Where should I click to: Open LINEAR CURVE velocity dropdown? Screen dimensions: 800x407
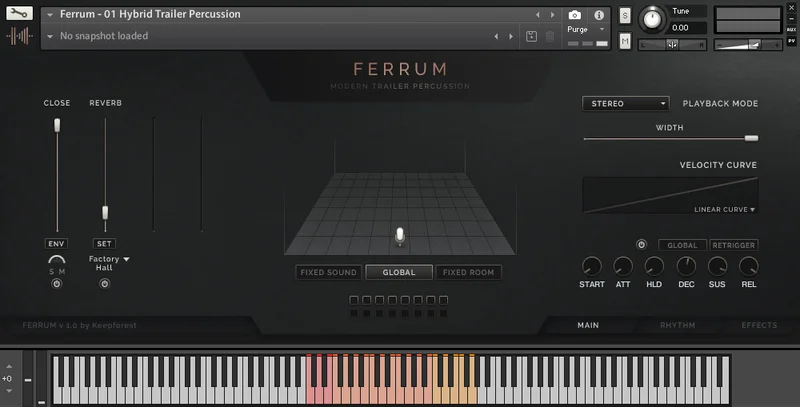coord(724,210)
